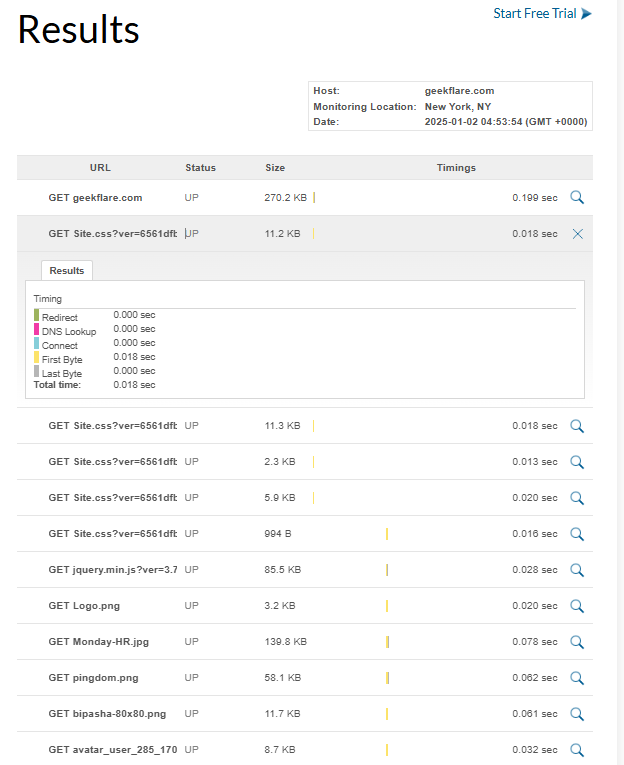The height and width of the screenshot is (765, 624).
Task: Click Site.css URL in 5.9 KB row
Action: (113, 498)
